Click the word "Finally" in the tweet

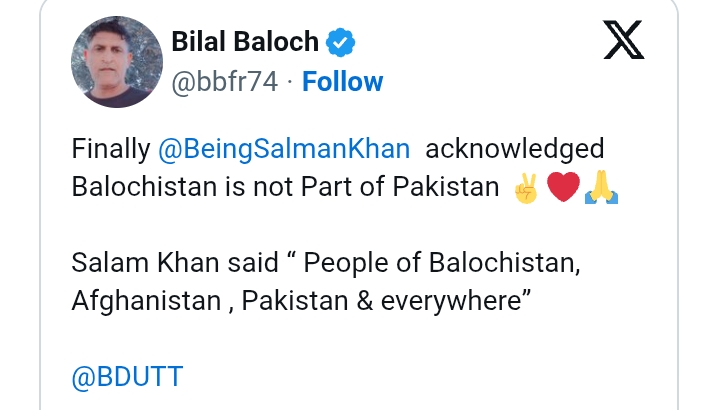coord(111,149)
